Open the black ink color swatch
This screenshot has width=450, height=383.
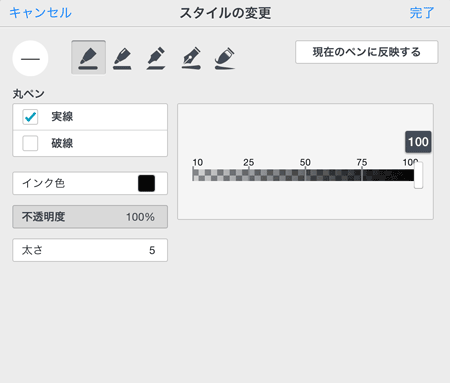tap(147, 183)
